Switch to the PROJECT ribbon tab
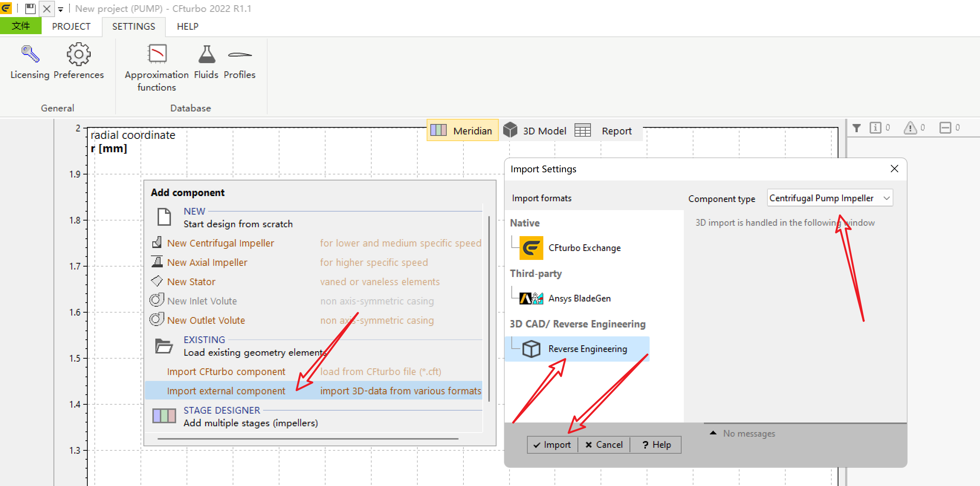This screenshot has height=486, width=980. (x=71, y=26)
